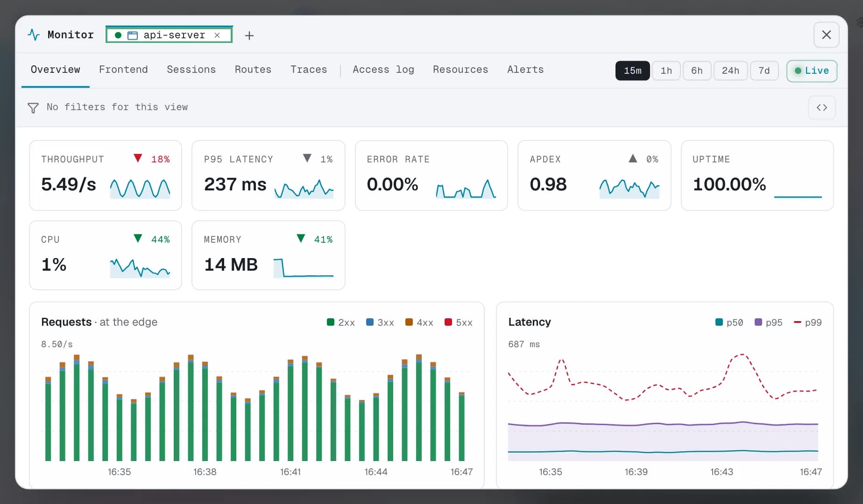Viewport: 863px width, 504px height.
Task: Toggle the p95 latency legend swatch
Action: 758,322
